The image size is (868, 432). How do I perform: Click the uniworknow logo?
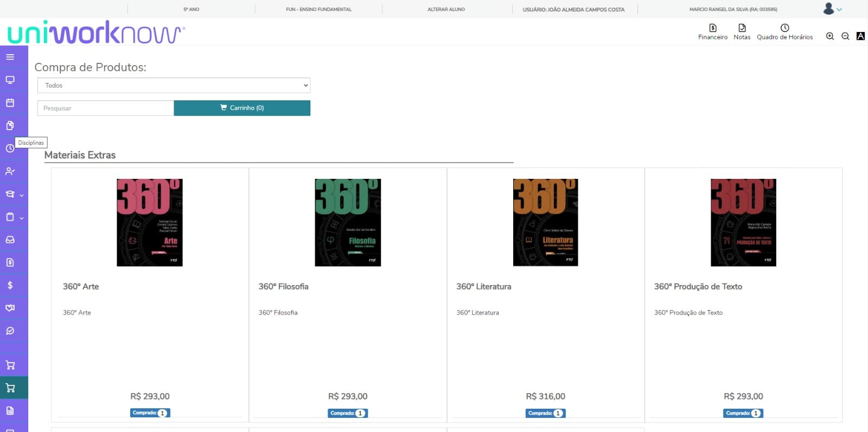tap(96, 33)
